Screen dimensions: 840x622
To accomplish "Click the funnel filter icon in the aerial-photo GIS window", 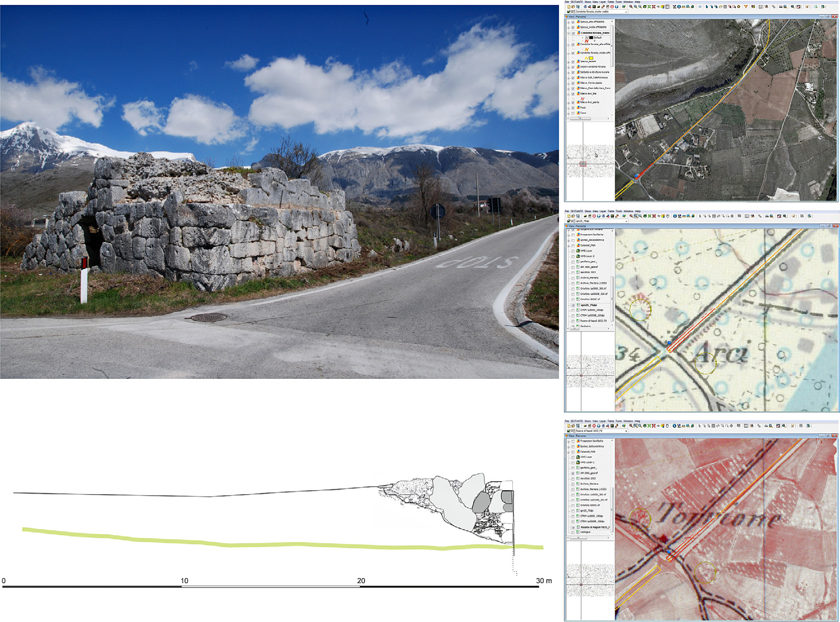I will [x=746, y=7].
